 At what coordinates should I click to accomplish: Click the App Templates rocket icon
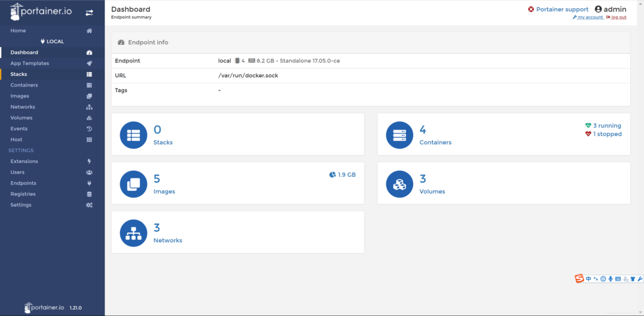click(89, 64)
